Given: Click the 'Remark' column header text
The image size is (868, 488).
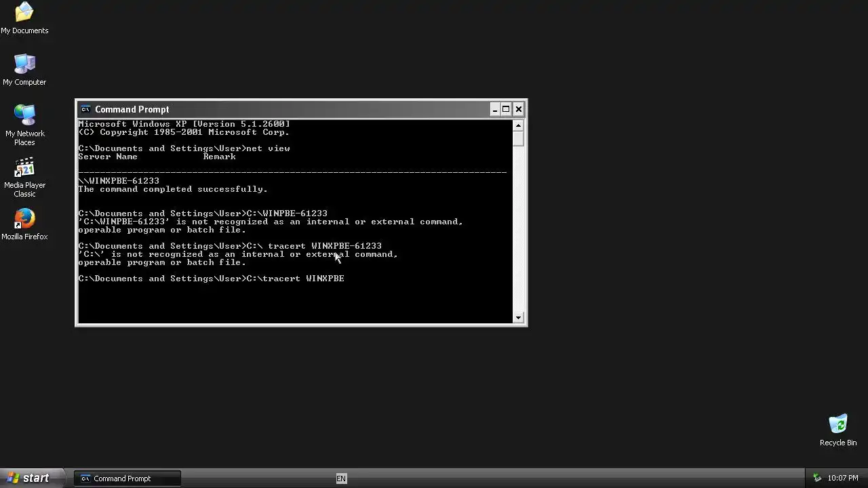Looking at the screenshot, I should coord(220,157).
